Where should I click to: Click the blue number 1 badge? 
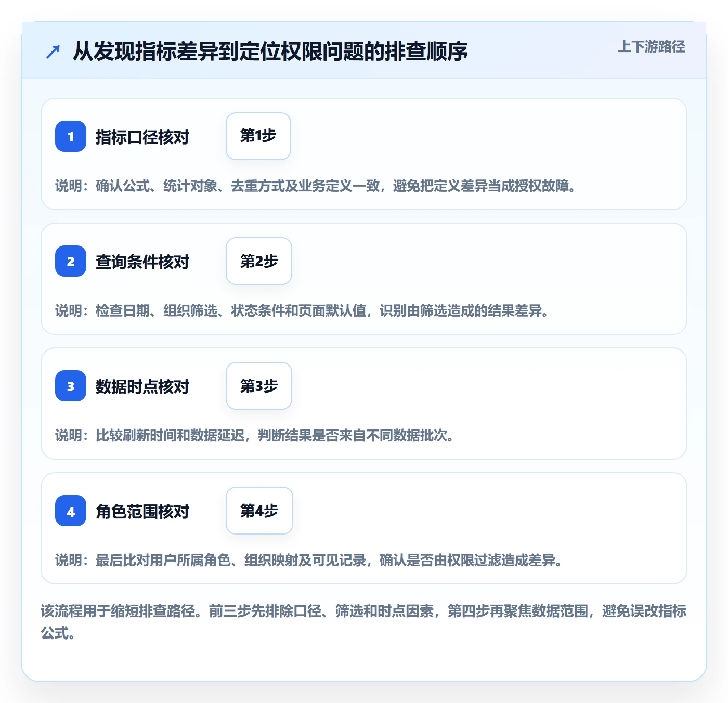pyautogui.click(x=71, y=136)
